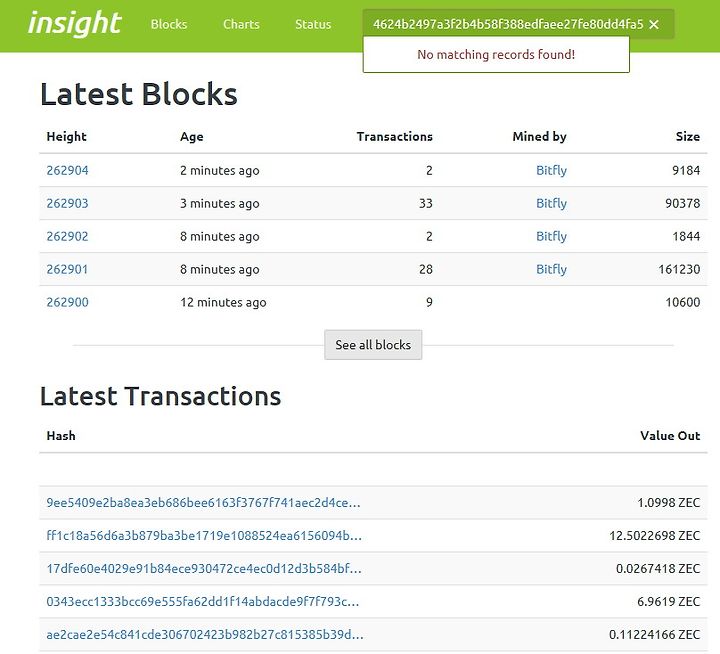Click the Value Out column header
Image resolution: width=720 pixels, height=654 pixels.
pos(670,436)
